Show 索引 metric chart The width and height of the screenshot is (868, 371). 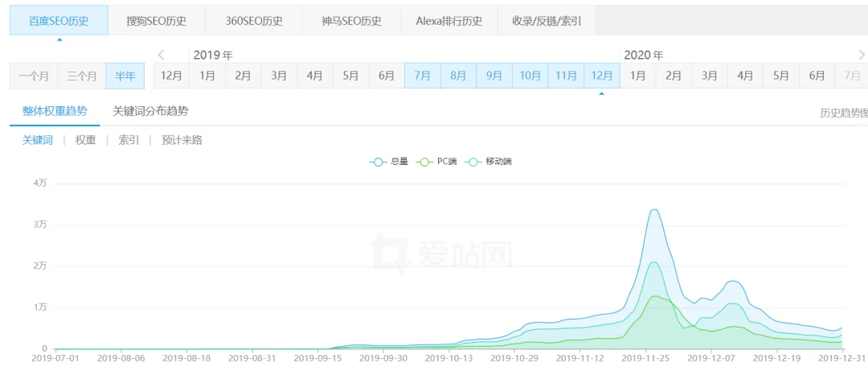point(129,140)
